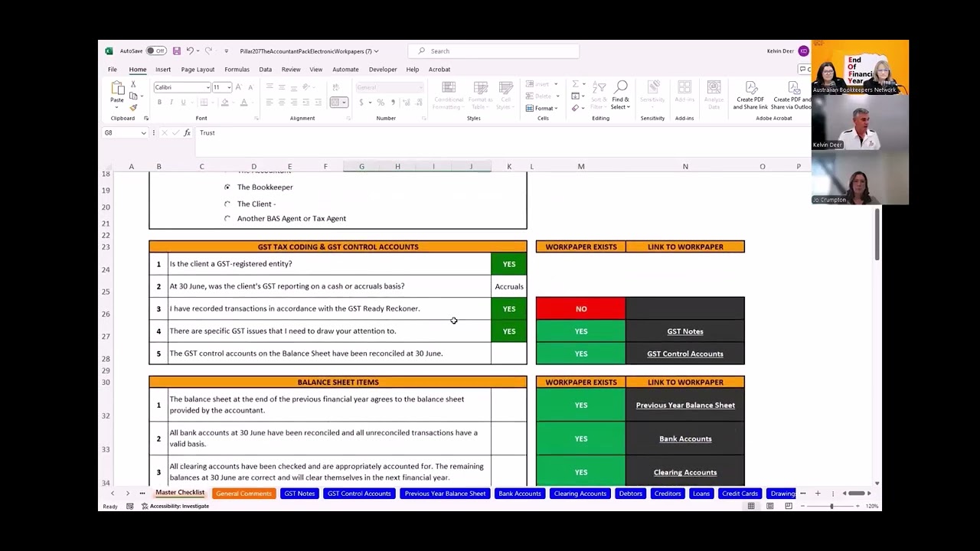Decrease font size with the smaller A icon

(250, 87)
